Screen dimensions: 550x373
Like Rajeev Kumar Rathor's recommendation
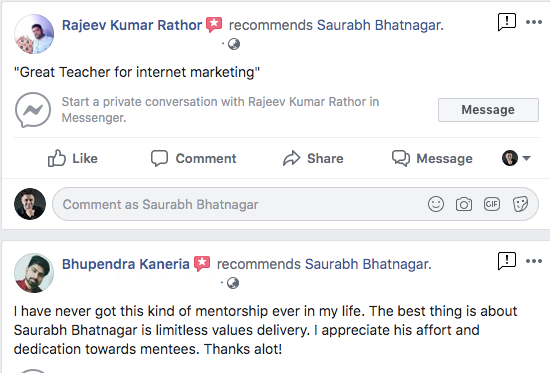[x=73, y=158]
